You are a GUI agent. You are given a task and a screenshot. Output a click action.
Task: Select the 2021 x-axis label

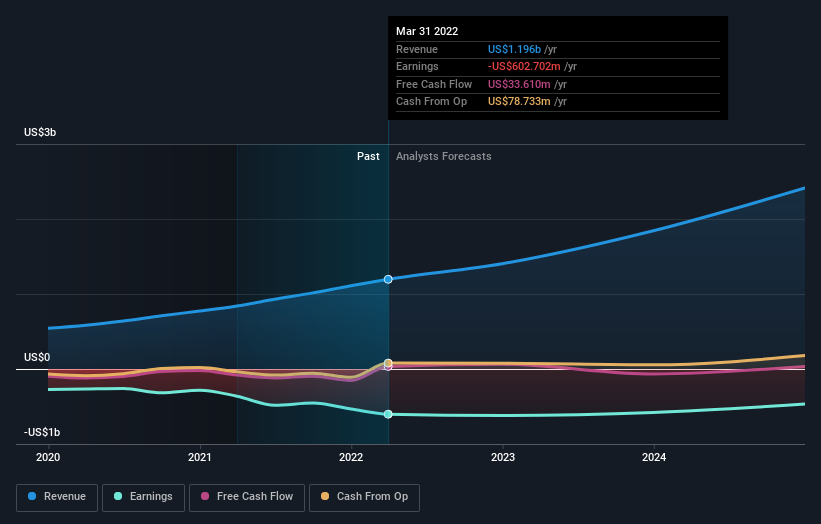199,457
